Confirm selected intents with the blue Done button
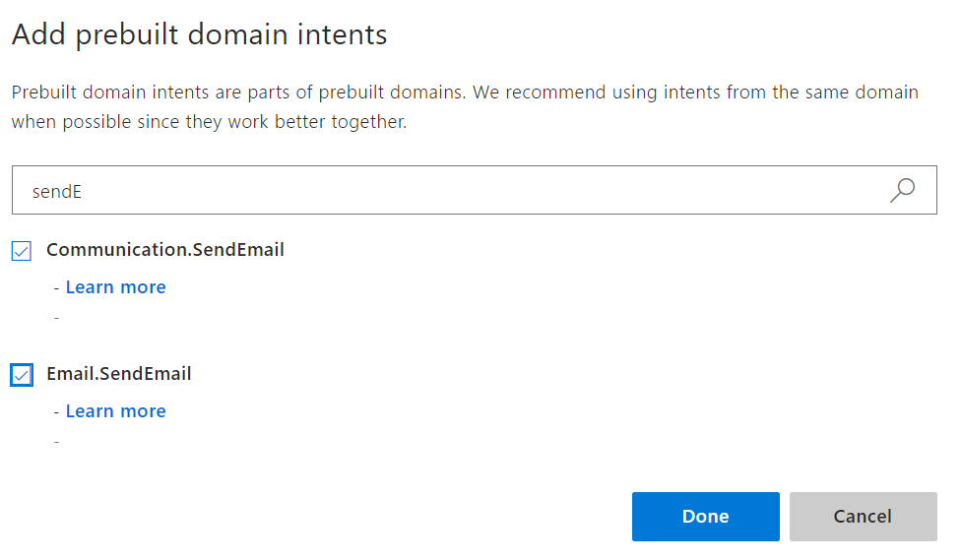This screenshot has width=961, height=560. [x=705, y=517]
